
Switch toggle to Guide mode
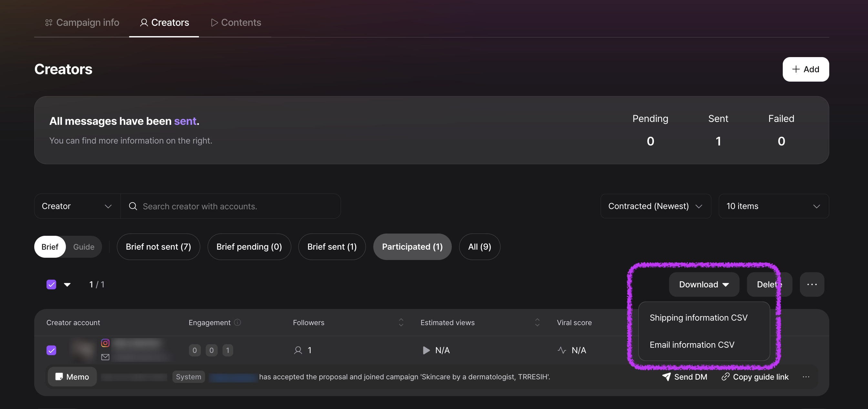click(84, 247)
